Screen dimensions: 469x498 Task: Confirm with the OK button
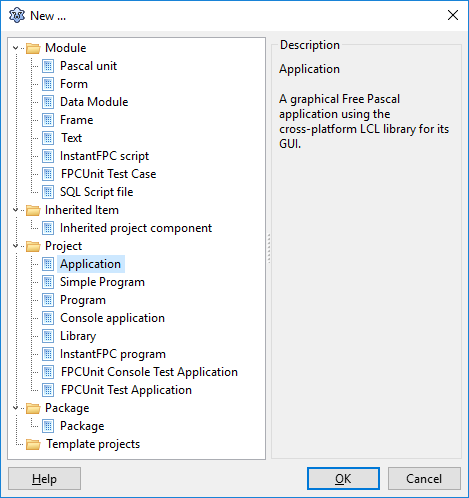click(343, 479)
